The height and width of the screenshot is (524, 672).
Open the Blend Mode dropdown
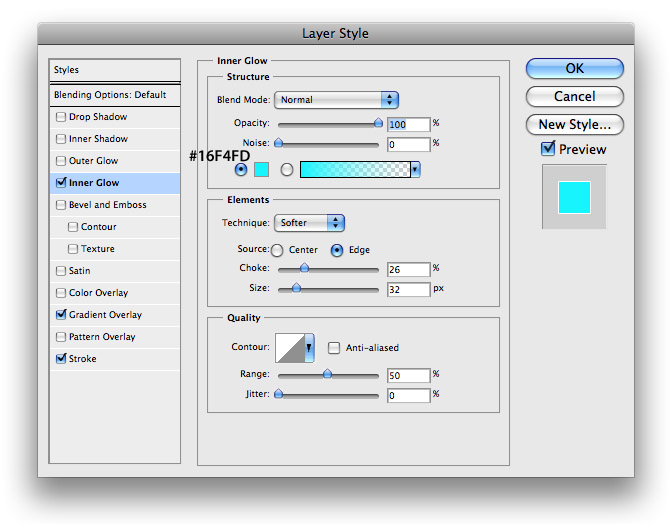pos(336,100)
